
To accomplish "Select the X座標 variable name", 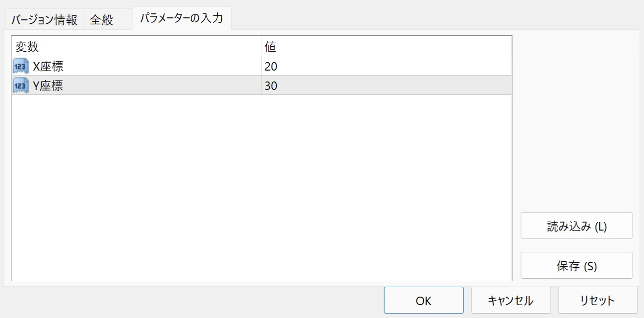I will point(48,66).
